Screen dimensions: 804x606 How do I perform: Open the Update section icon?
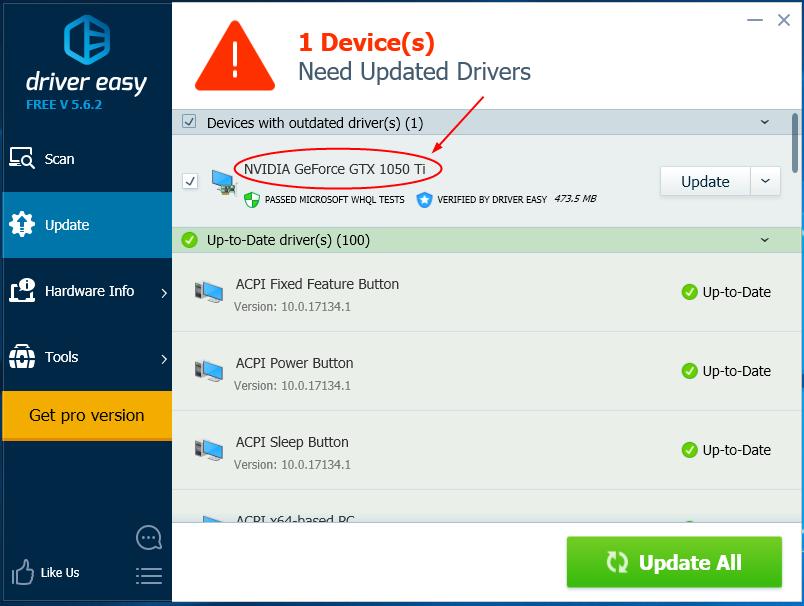[23, 225]
